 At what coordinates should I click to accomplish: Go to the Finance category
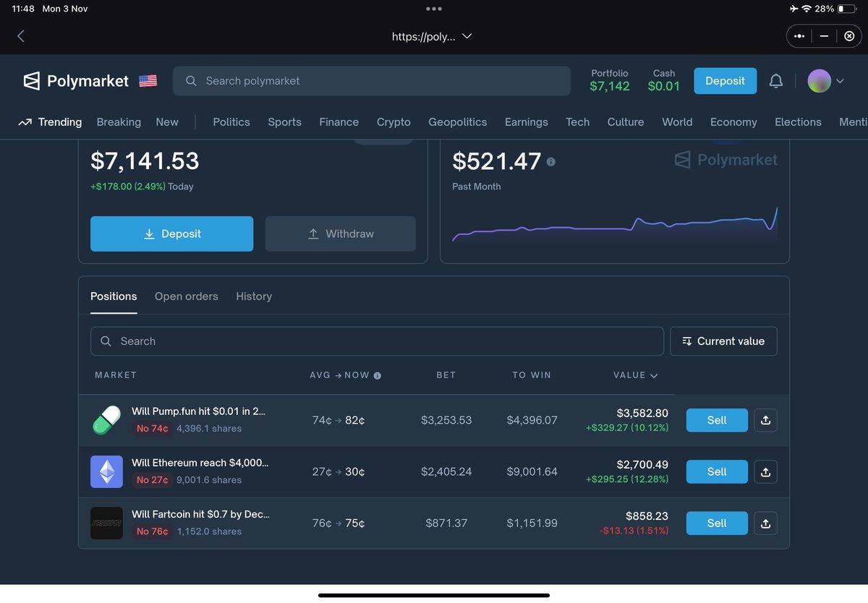339,122
